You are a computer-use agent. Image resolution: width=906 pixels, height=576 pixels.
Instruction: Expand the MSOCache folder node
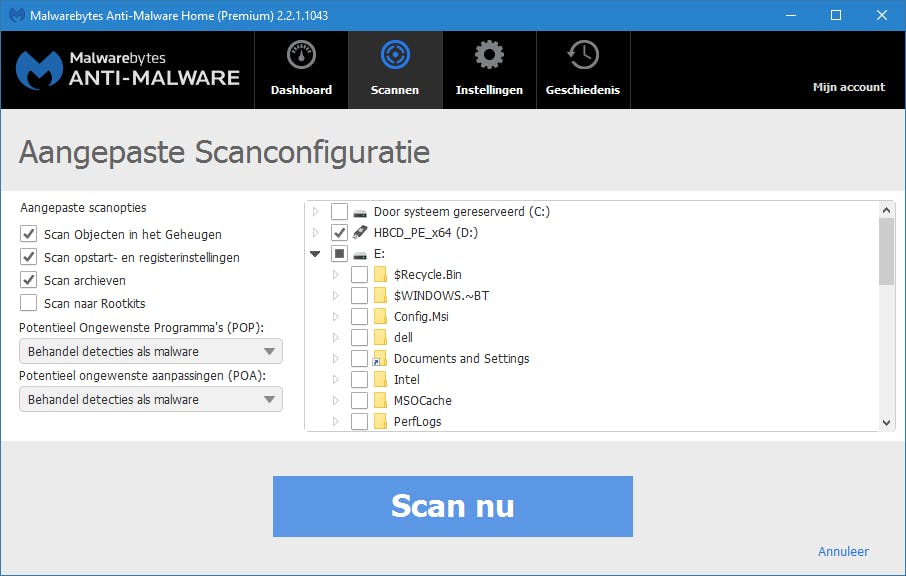336,400
